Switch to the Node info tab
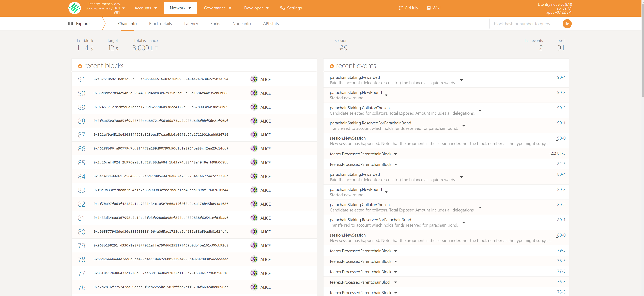The width and height of the screenshot is (644, 296). tap(241, 23)
